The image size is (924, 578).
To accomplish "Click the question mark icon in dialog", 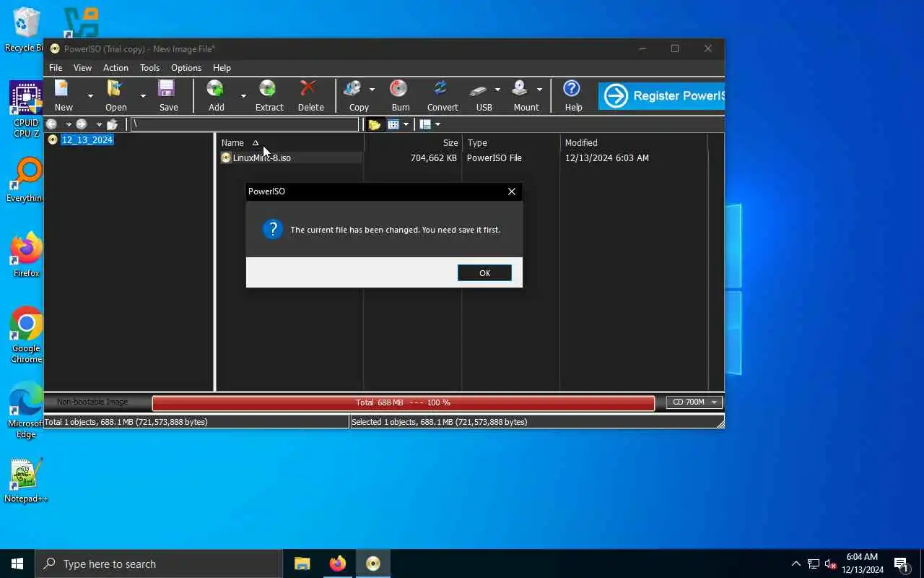I will (272, 230).
